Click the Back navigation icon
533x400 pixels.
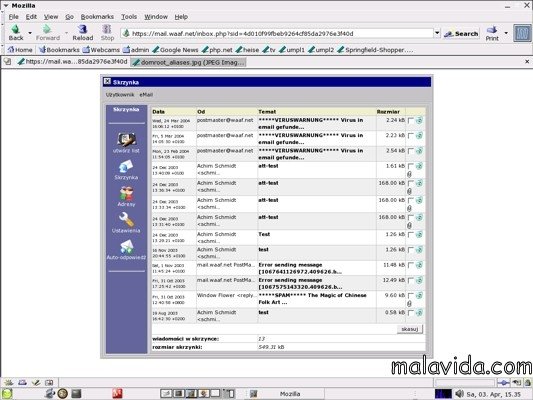coord(16,30)
